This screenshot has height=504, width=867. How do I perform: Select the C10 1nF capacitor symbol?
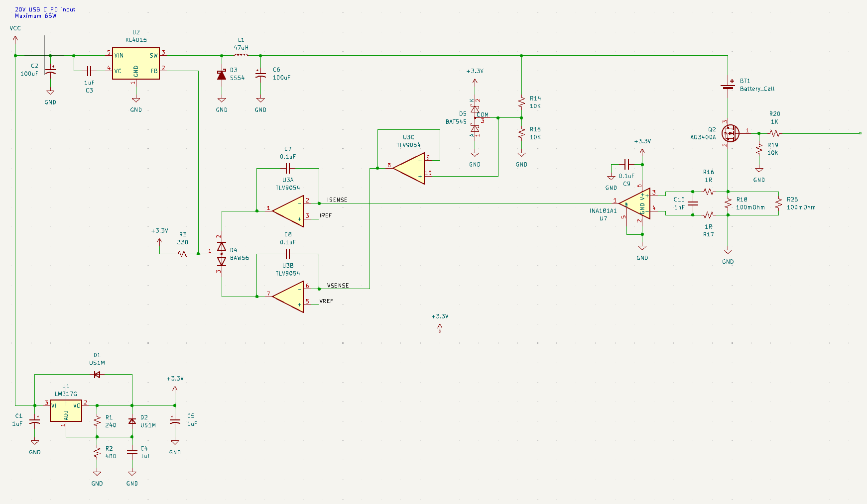(x=693, y=203)
